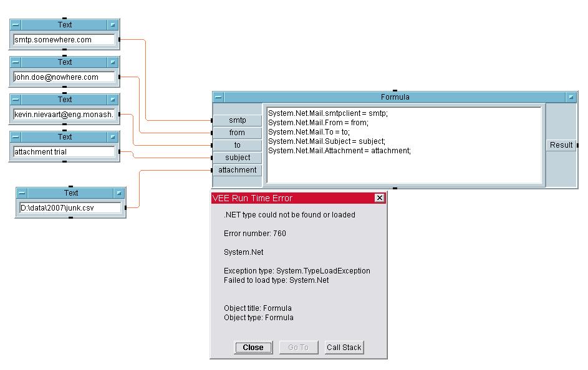Image resolution: width=588 pixels, height=370 pixels.
Task: Select the smtp input terminal on Formula
Action: (237, 120)
